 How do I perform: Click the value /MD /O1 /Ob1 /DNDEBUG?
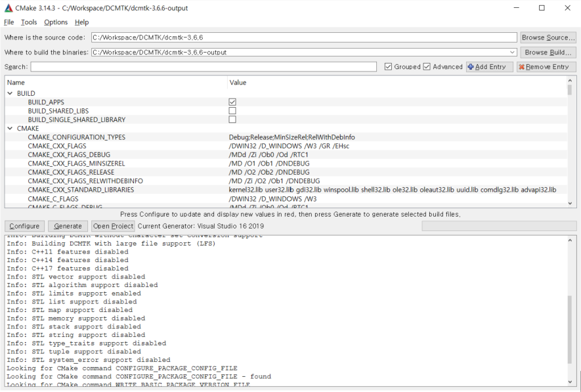pyautogui.click(x=269, y=163)
